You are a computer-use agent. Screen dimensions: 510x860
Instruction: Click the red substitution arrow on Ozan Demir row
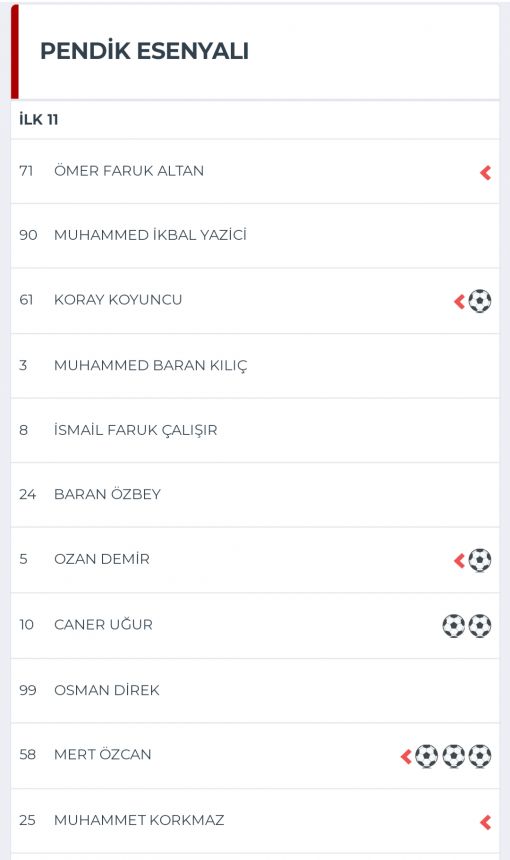(460, 561)
